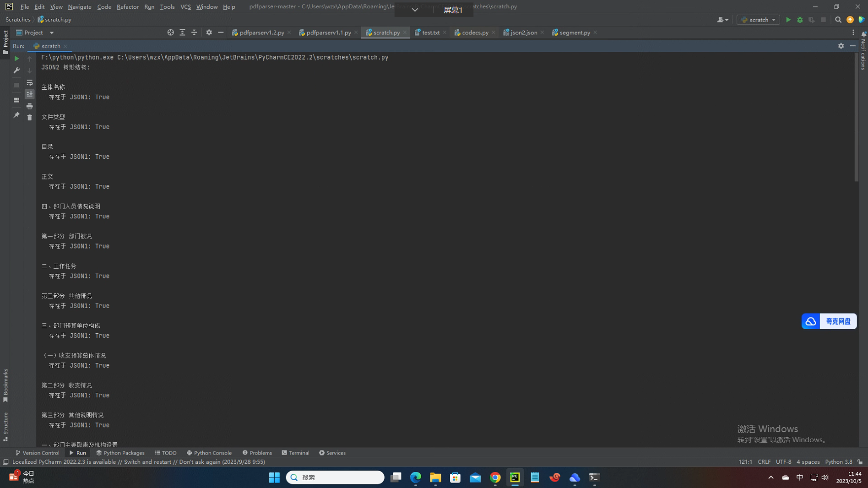Open the Refactor menu

coord(128,7)
